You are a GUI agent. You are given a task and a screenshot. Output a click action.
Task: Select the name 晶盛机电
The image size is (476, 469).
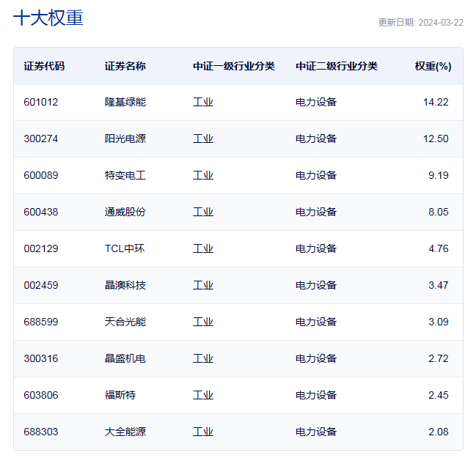click(125, 358)
